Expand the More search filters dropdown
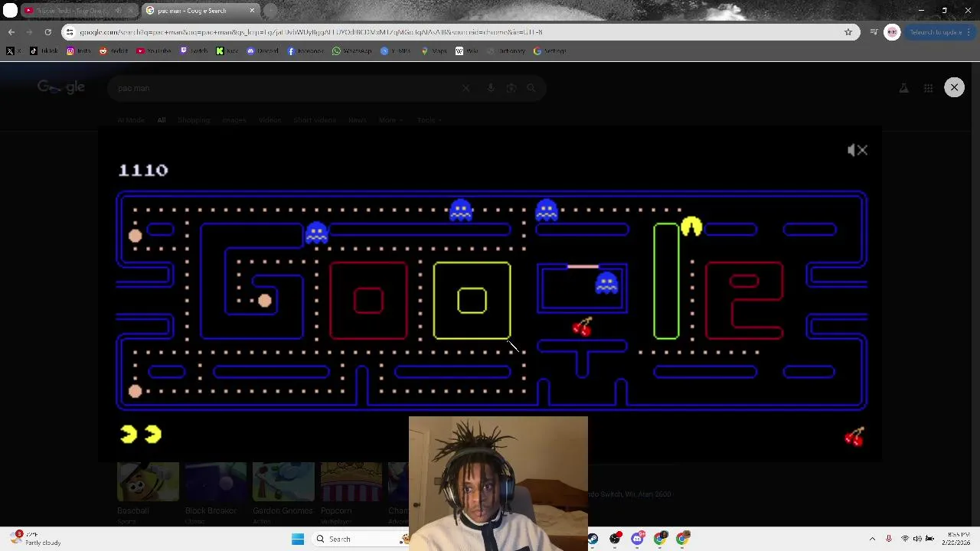Viewport: 980px width, 551px height. pyautogui.click(x=390, y=120)
